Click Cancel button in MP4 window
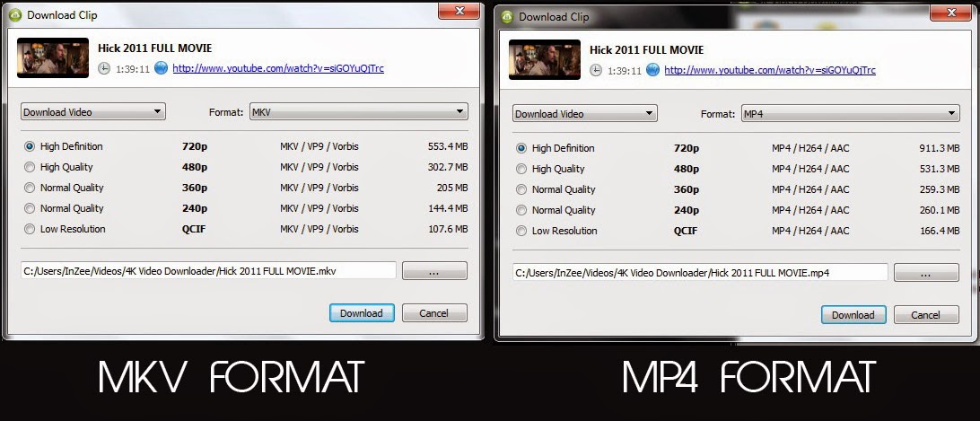Viewport: 980px width, 421px height. pos(926,315)
